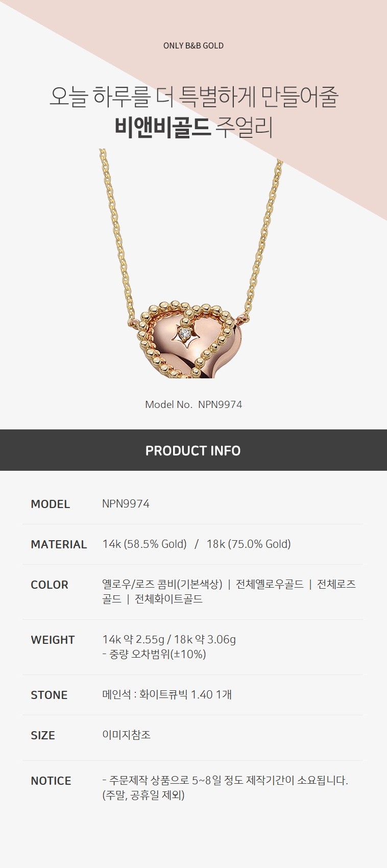Click the NPN9974 value in the table
This screenshot has width=387, height=868.
pos(126,504)
